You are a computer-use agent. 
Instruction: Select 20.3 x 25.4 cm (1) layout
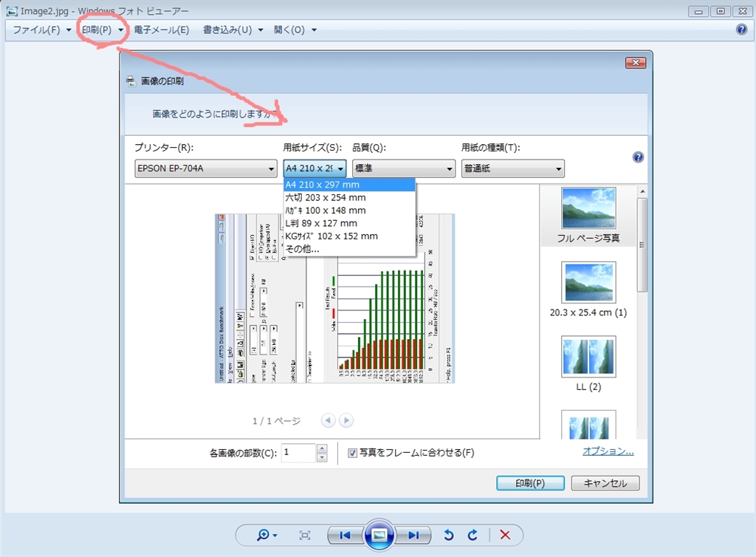pyautogui.click(x=588, y=290)
